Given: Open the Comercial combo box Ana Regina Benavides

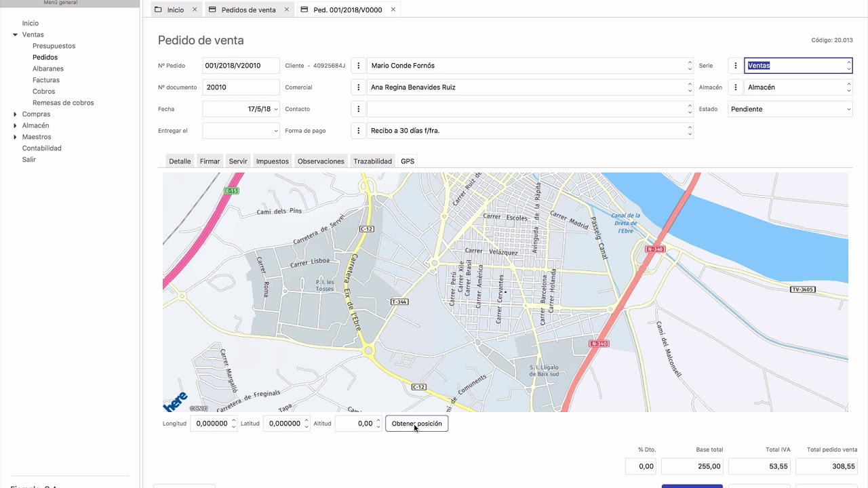Looking at the screenshot, I should [x=530, y=87].
